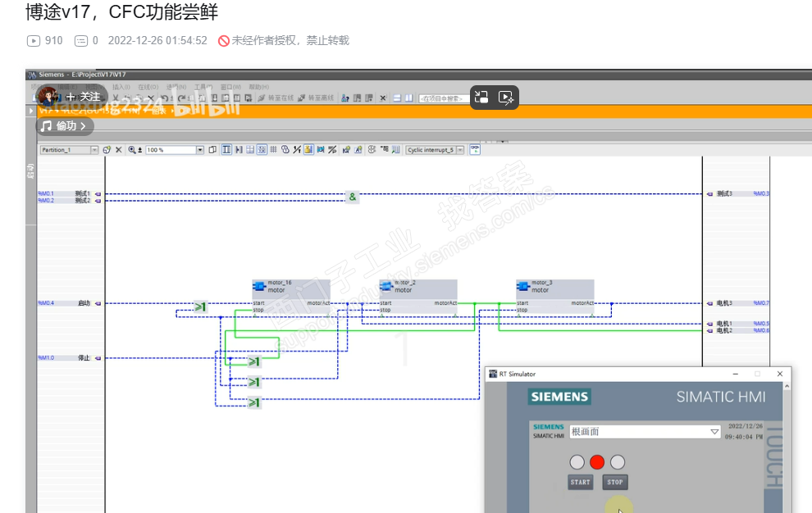Click the comment count icon beside 0
812x513 pixels.
[81, 40]
